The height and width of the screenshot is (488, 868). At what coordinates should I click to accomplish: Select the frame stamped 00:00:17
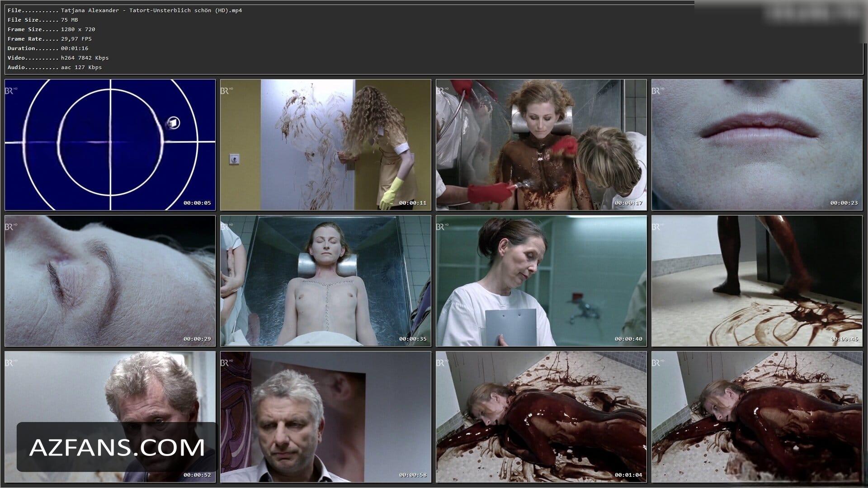(541, 145)
